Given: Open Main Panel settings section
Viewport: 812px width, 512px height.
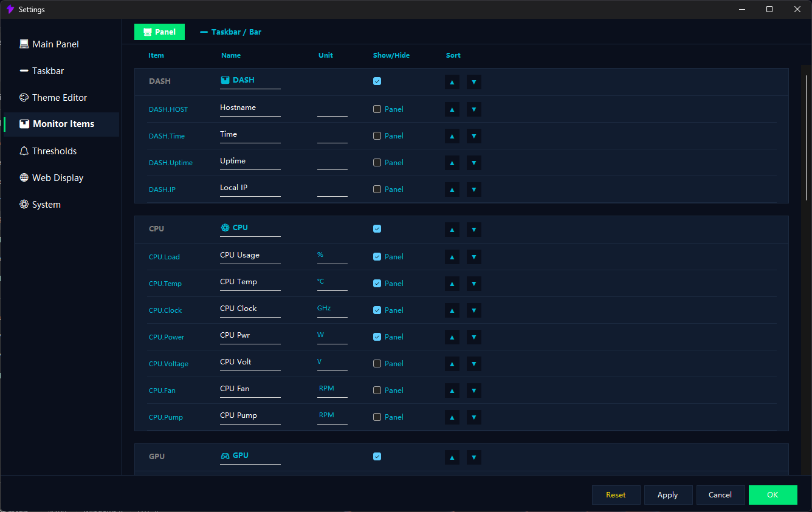Looking at the screenshot, I should 61,44.
